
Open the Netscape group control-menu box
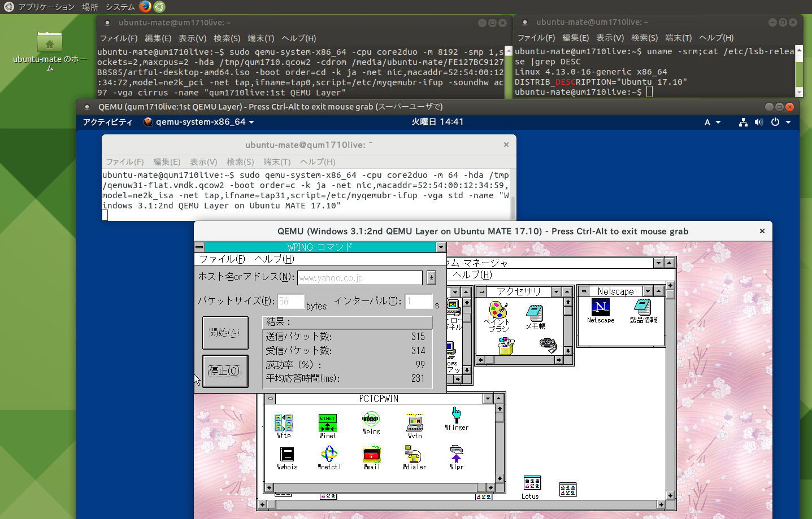point(584,291)
